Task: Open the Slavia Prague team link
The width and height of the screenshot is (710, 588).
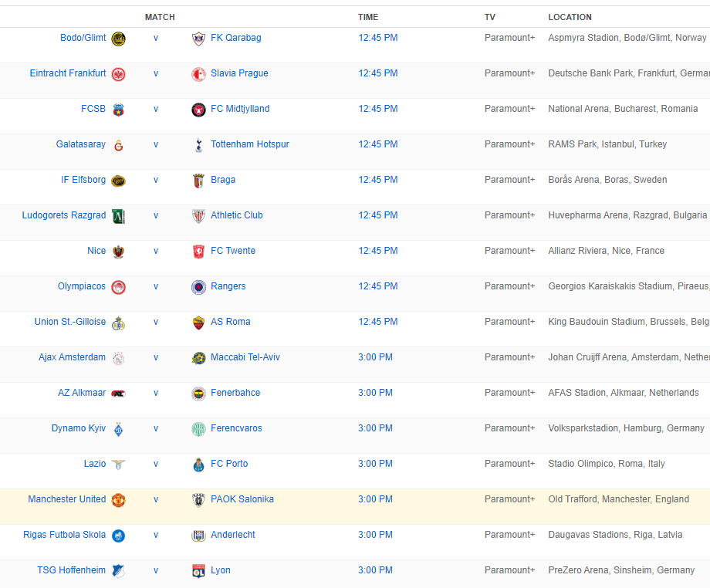Action: point(239,73)
